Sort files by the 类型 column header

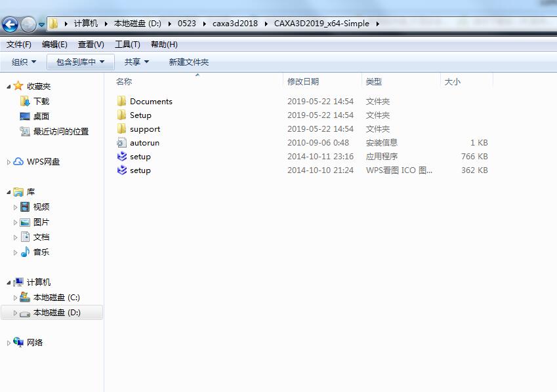(x=374, y=82)
